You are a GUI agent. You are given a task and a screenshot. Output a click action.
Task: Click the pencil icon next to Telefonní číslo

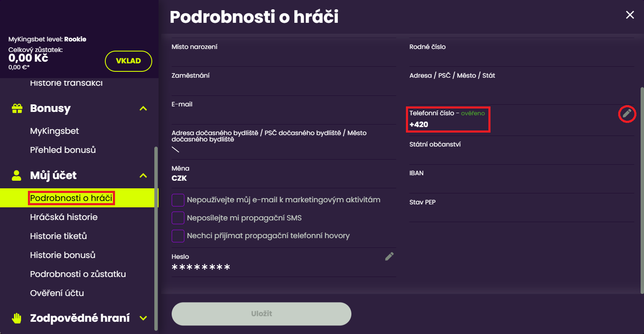[627, 113]
